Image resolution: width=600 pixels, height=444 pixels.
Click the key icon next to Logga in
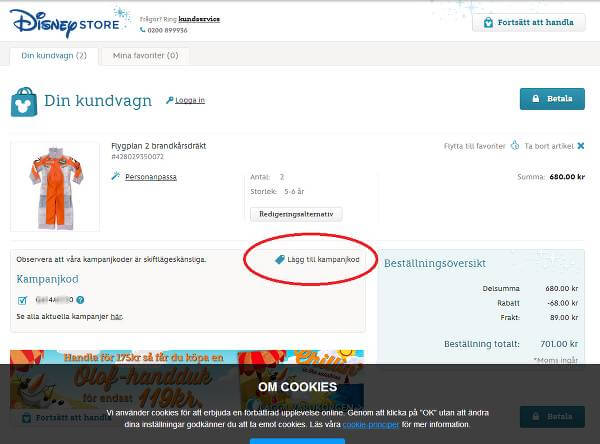[170, 100]
